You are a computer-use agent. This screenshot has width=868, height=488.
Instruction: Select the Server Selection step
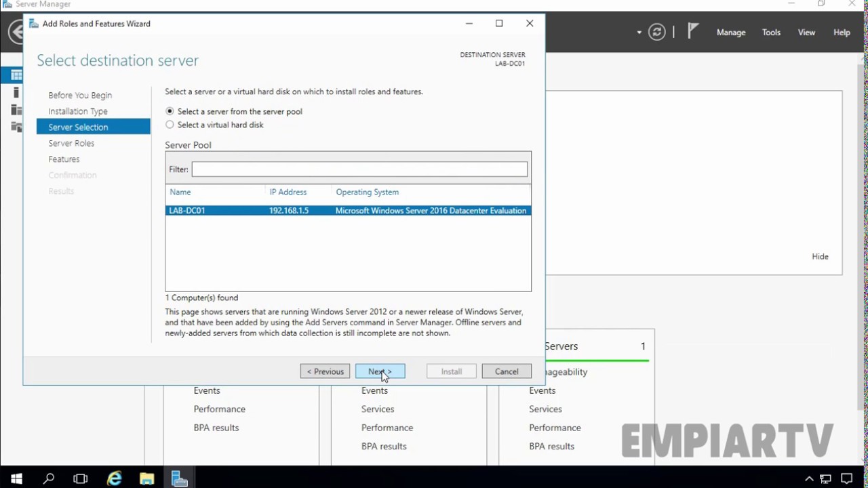click(94, 127)
